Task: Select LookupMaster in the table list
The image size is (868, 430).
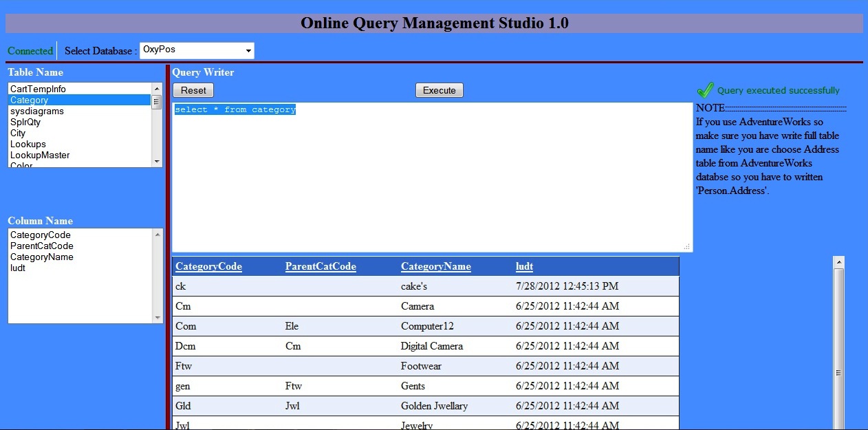Action: 80,155
